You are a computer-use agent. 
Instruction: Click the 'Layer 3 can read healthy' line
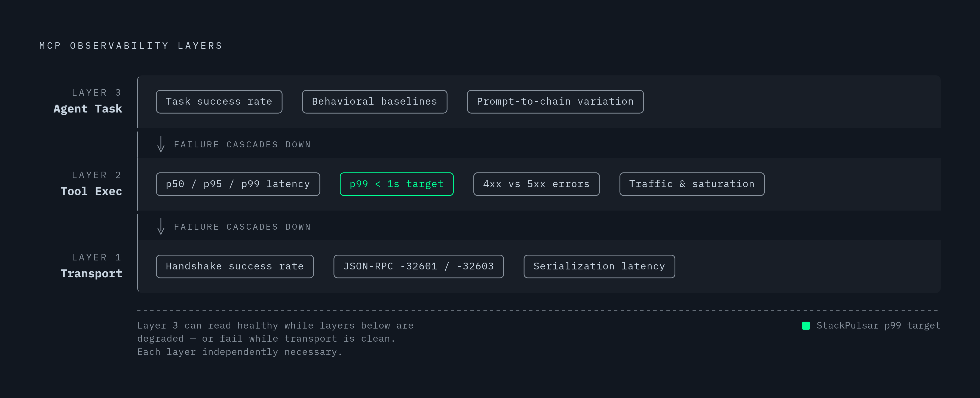click(275, 326)
